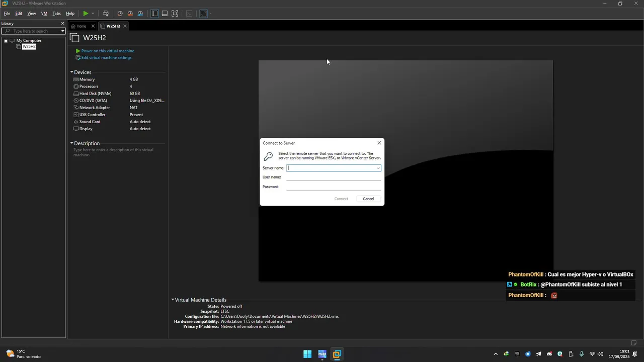This screenshot has width=644, height=362.
Task: Click the NAT network adapter value
Action: [x=133, y=108]
